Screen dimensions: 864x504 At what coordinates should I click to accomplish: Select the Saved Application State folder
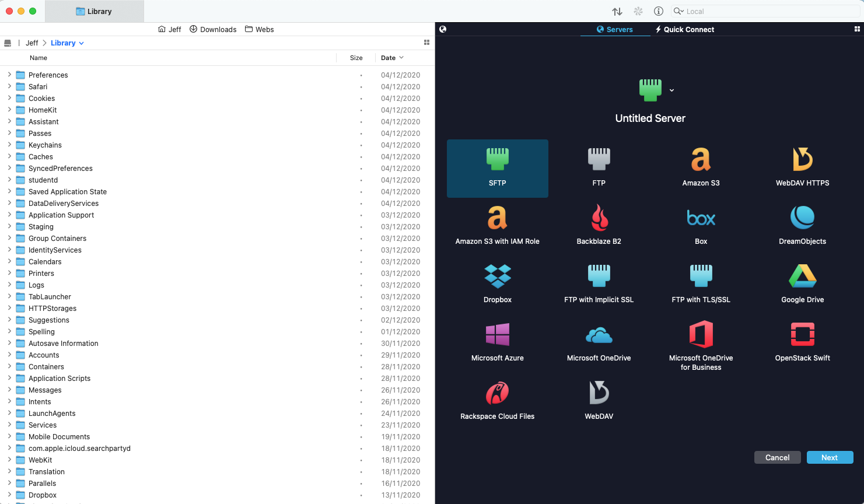[x=217, y=191]
